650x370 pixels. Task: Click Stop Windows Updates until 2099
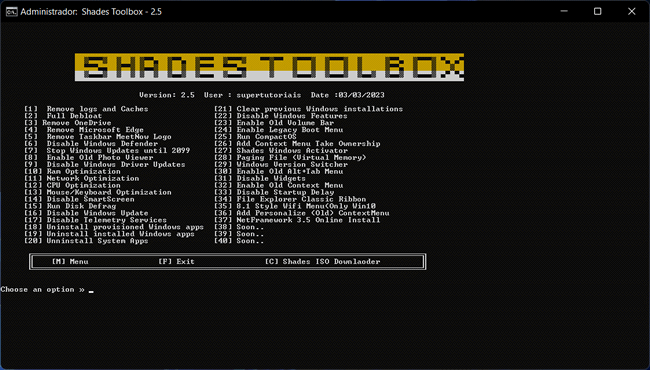107,151
